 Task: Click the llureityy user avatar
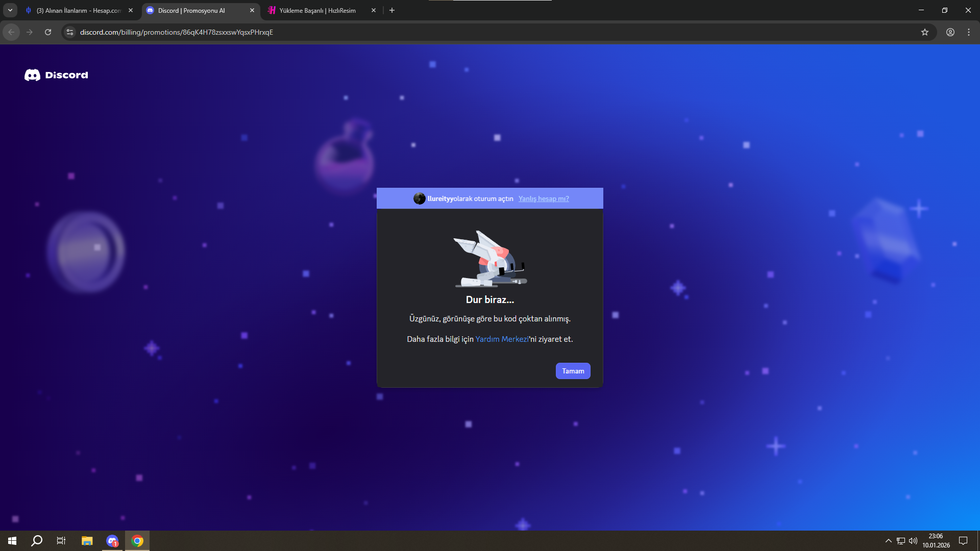pos(420,198)
